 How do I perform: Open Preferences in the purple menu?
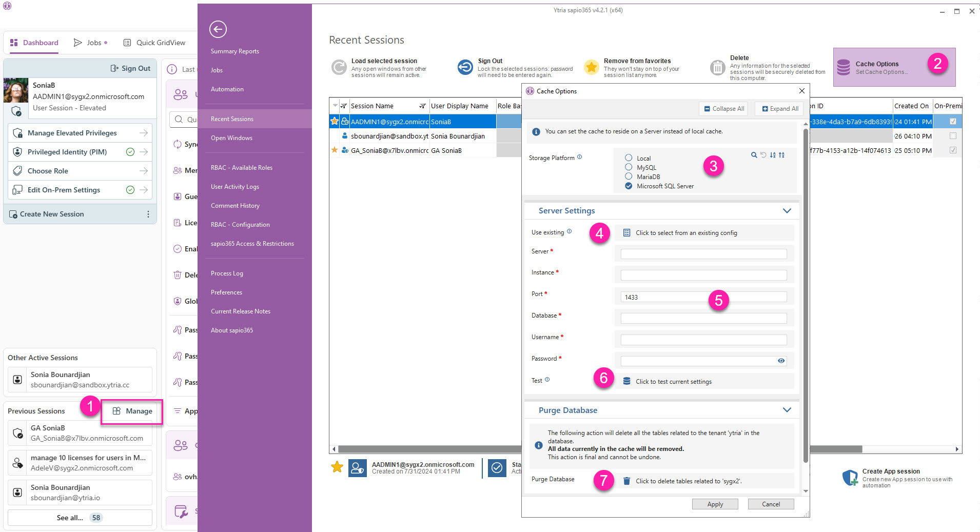226,292
